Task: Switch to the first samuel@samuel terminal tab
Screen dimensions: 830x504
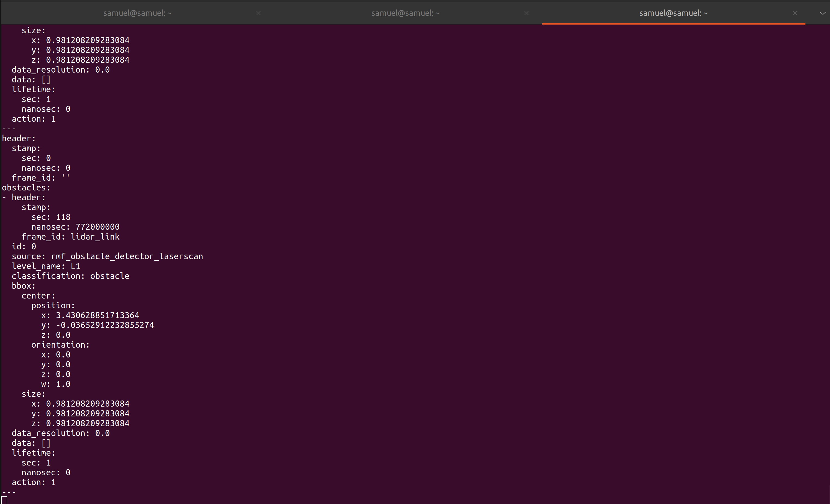Action: coord(138,13)
